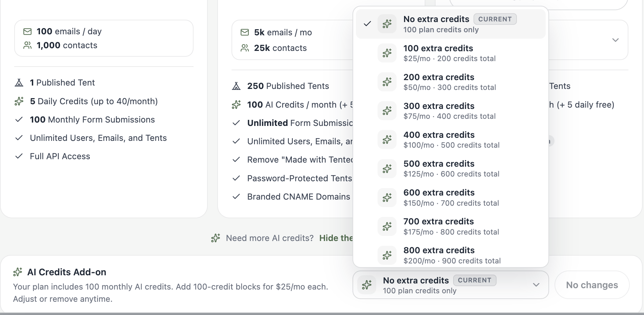Click sparkle icon beside 800 extra credits
The image size is (644, 315).
tap(387, 255)
